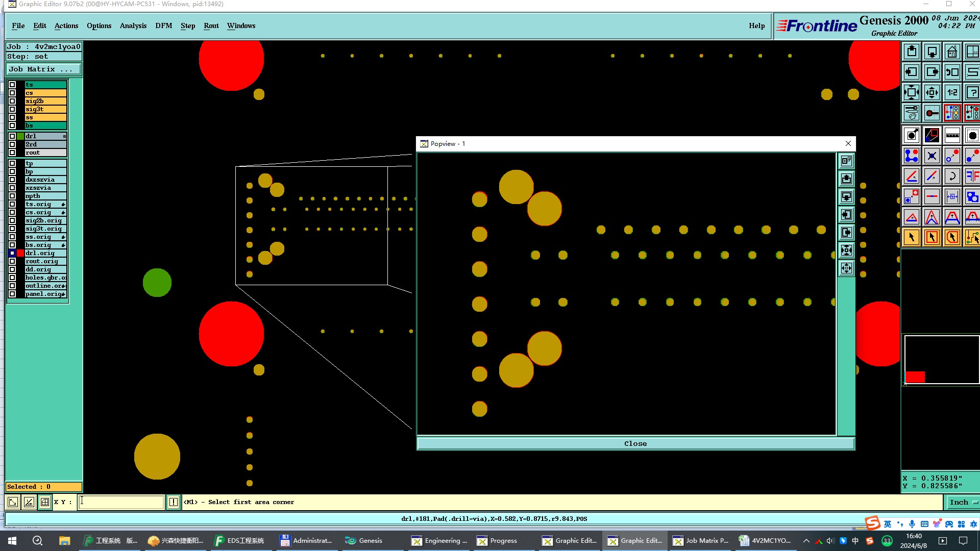Click the red drl.orig color swatch
The width and height of the screenshot is (980, 551).
pos(20,253)
